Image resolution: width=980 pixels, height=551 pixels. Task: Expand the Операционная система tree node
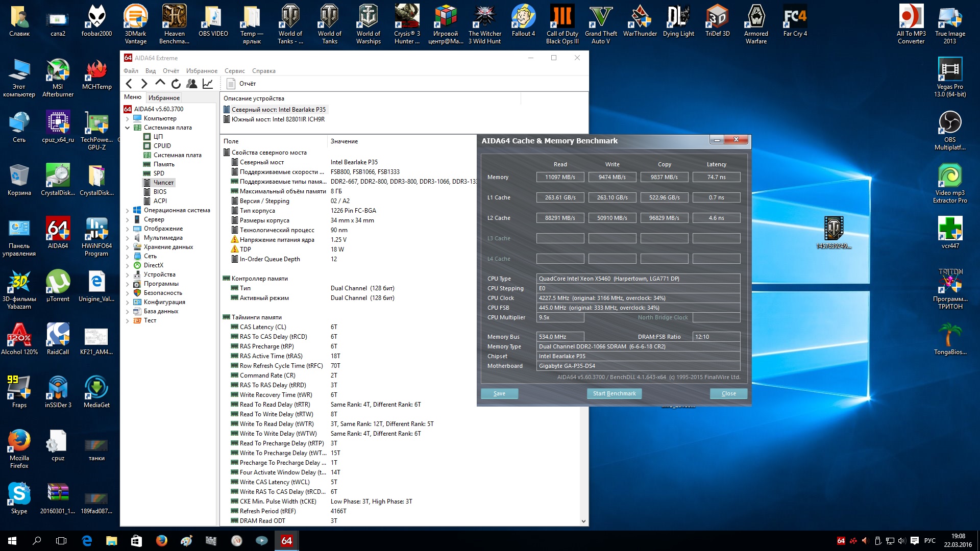127,210
